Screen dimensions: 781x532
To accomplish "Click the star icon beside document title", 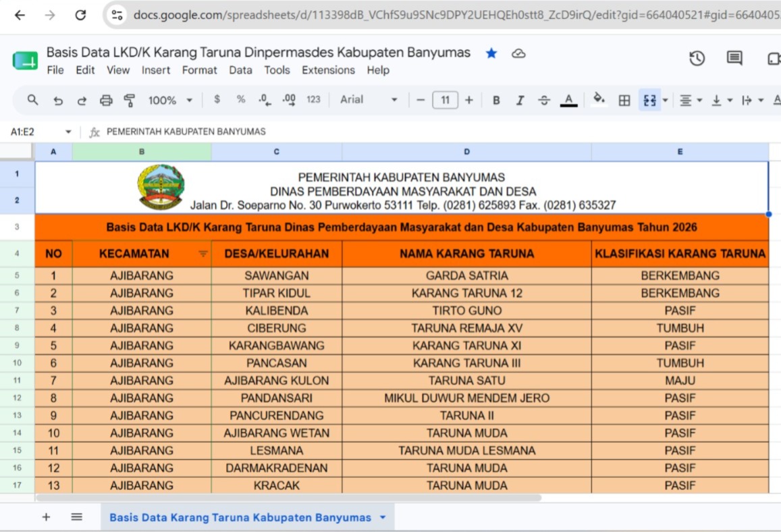I will pyautogui.click(x=491, y=53).
